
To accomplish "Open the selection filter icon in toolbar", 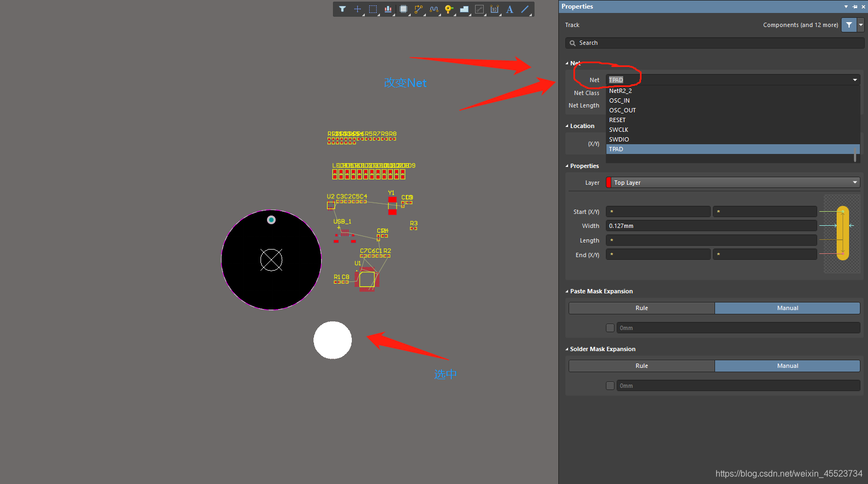I will pyautogui.click(x=342, y=9).
